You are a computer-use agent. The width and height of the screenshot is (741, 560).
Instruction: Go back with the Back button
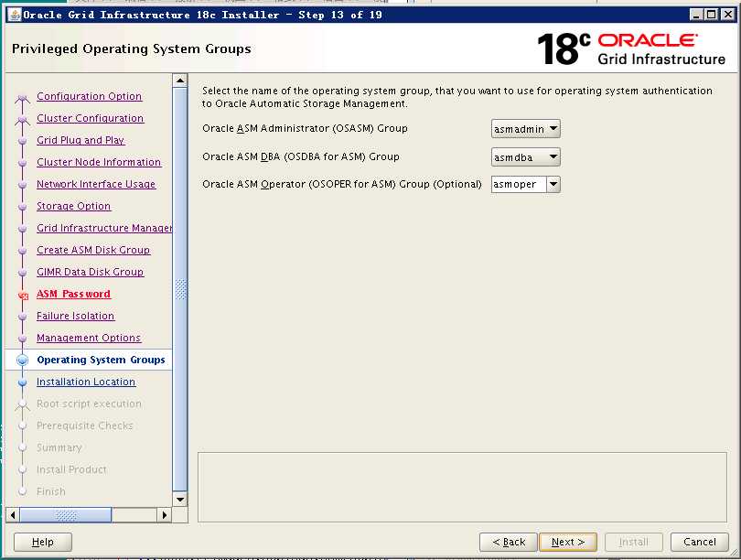click(509, 542)
